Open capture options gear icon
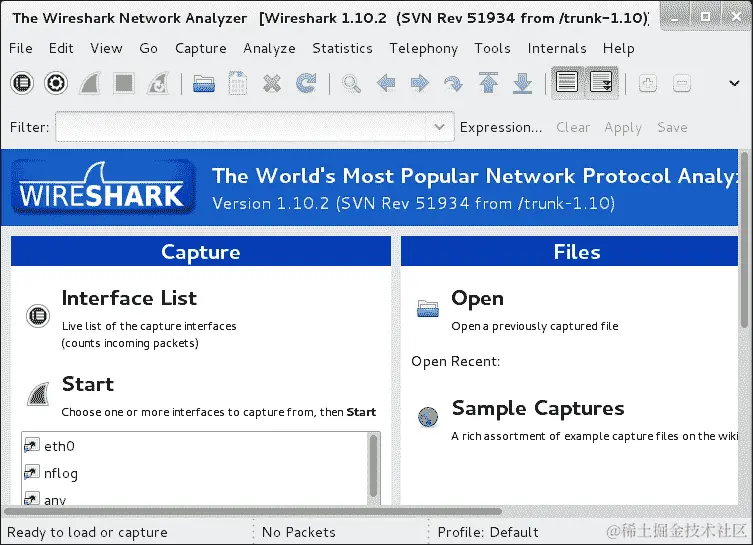Image resolution: width=753 pixels, height=545 pixels. click(56, 83)
